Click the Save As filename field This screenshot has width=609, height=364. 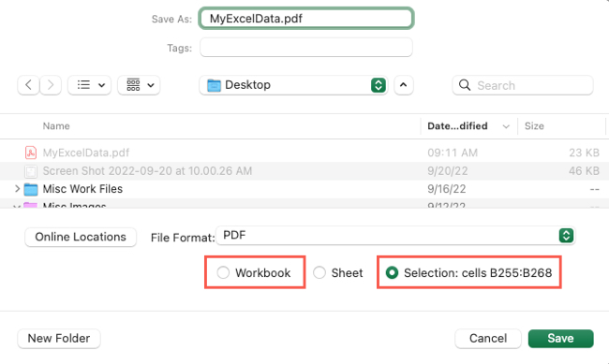click(x=306, y=18)
